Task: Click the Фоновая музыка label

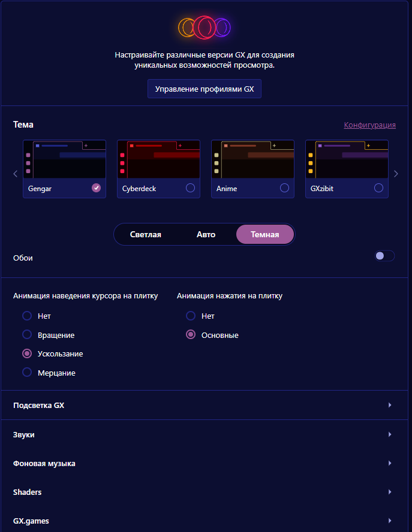Action: click(x=44, y=464)
